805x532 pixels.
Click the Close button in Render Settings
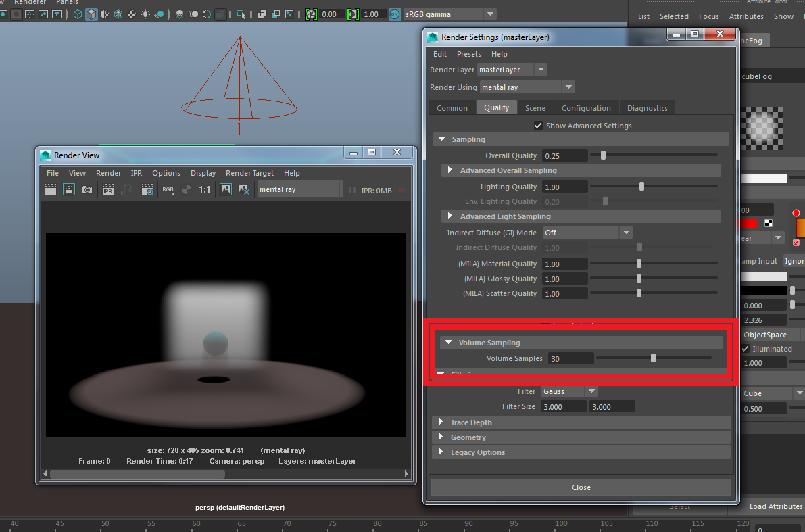pos(581,487)
